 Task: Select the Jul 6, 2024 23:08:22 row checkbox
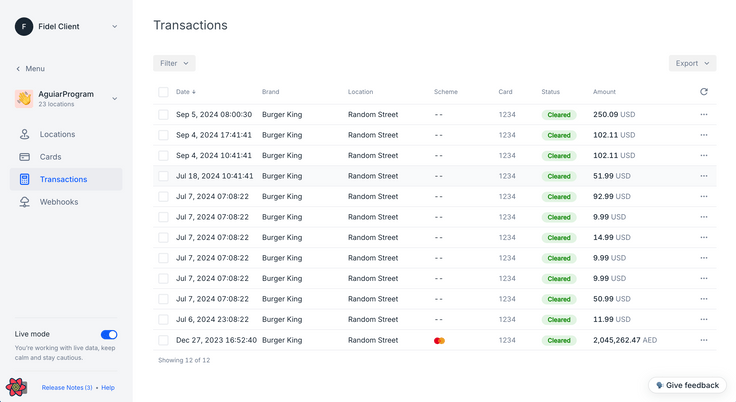click(163, 319)
